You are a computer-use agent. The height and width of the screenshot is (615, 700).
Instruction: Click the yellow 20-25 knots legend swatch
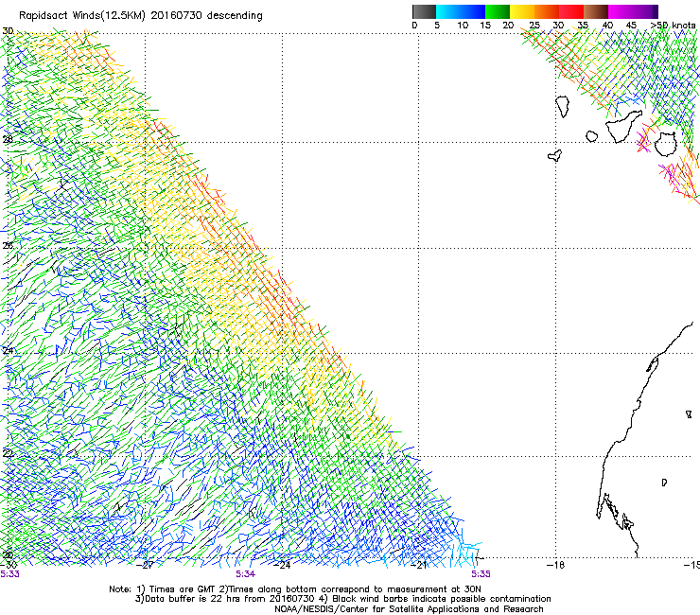(522, 11)
